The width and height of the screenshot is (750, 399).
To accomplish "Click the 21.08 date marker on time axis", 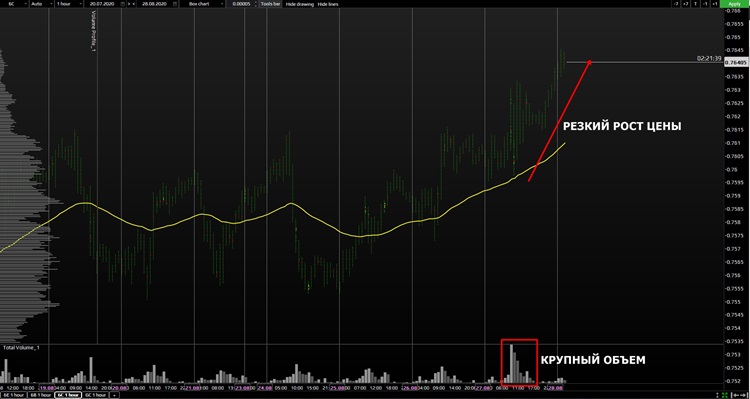I will [192, 388].
